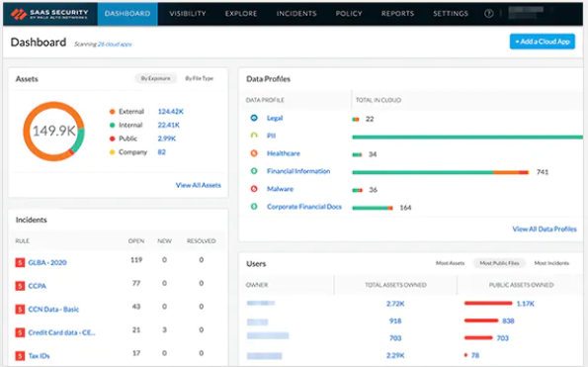Viewport: 588px width, 367px height.
Task: Click public assets owned value 838
Action: (x=508, y=321)
